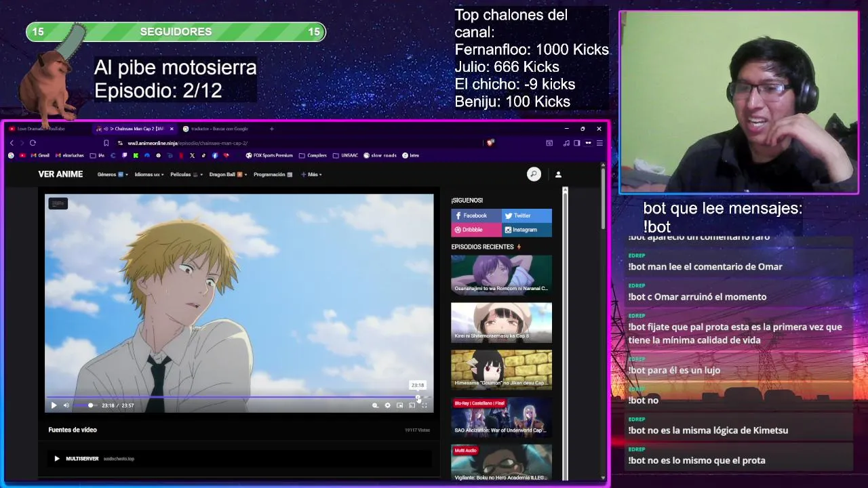The width and height of the screenshot is (868, 488).
Task: Mute the video player volume icon
Action: (x=66, y=405)
